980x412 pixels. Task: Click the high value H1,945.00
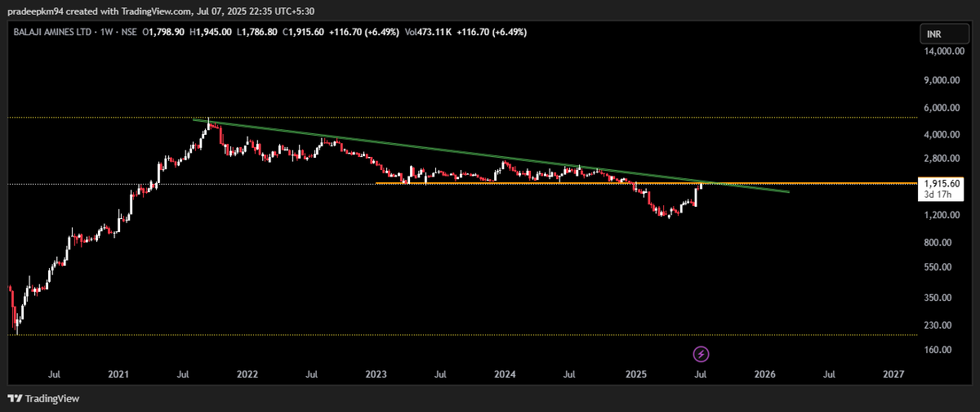tap(212, 32)
